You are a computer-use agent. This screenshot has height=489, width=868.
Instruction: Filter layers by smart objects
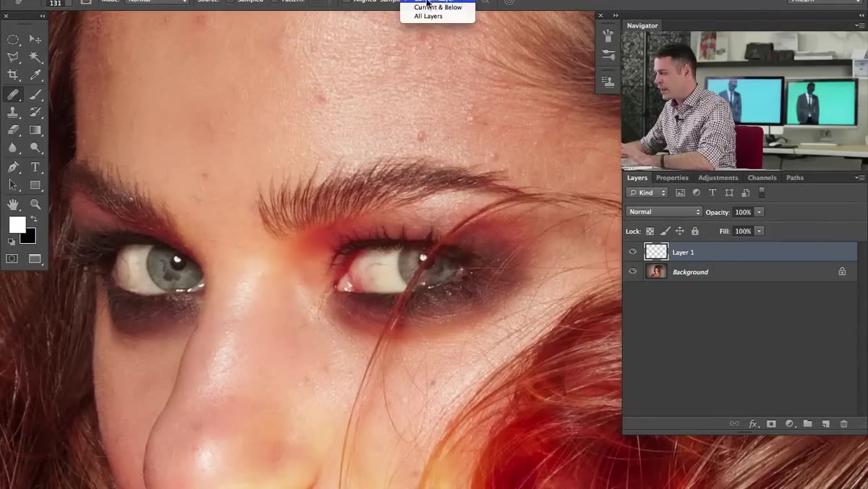click(745, 192)
